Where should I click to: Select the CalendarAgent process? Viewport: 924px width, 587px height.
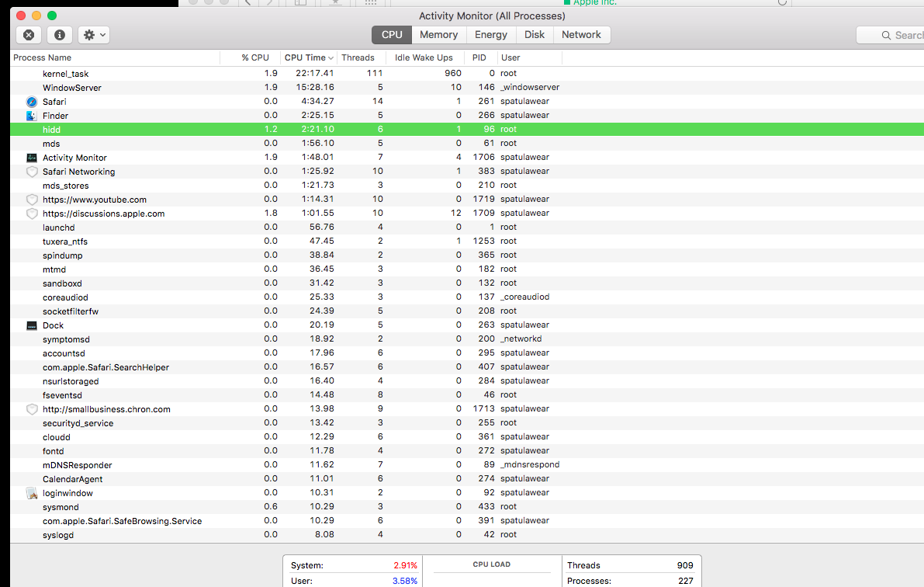[467, 479]
